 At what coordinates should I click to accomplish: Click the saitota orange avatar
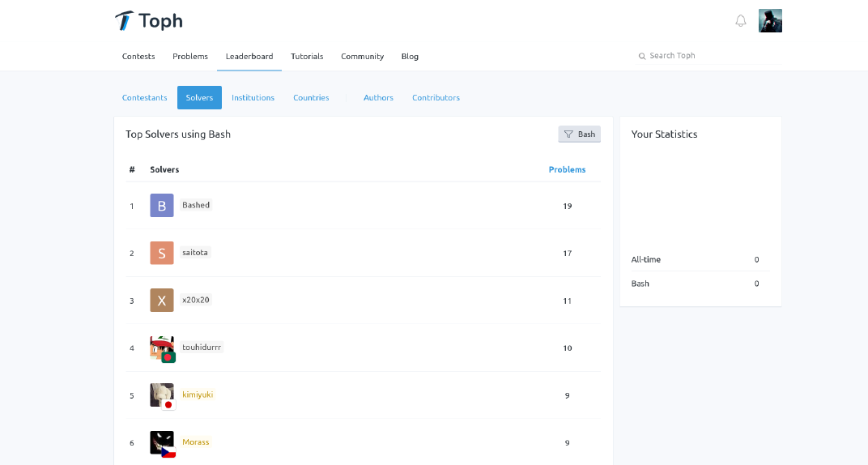pos(162,253)
